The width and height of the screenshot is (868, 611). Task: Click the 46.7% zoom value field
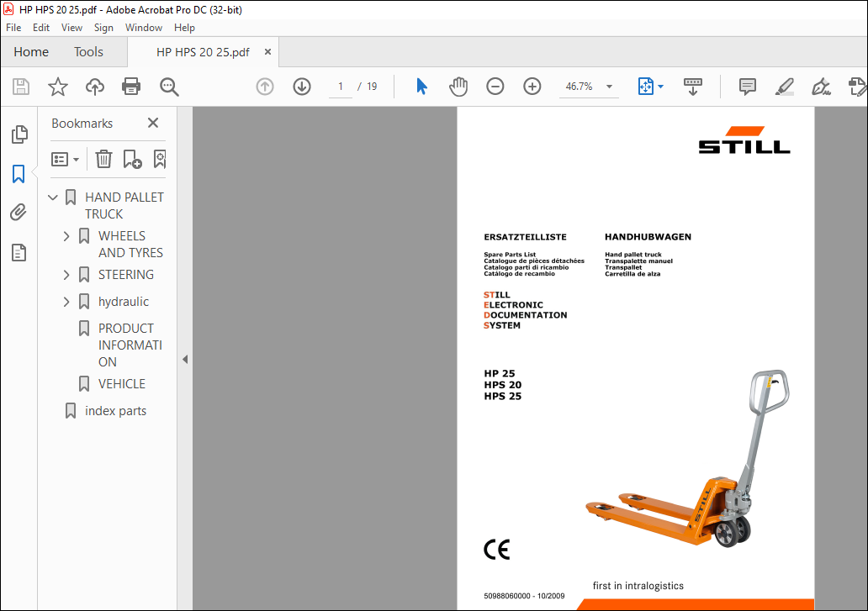pyautogui.click(x=579, y=87)
